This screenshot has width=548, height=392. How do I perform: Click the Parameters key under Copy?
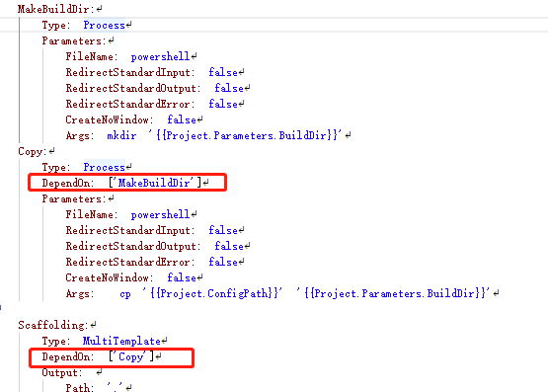(73, 198)
